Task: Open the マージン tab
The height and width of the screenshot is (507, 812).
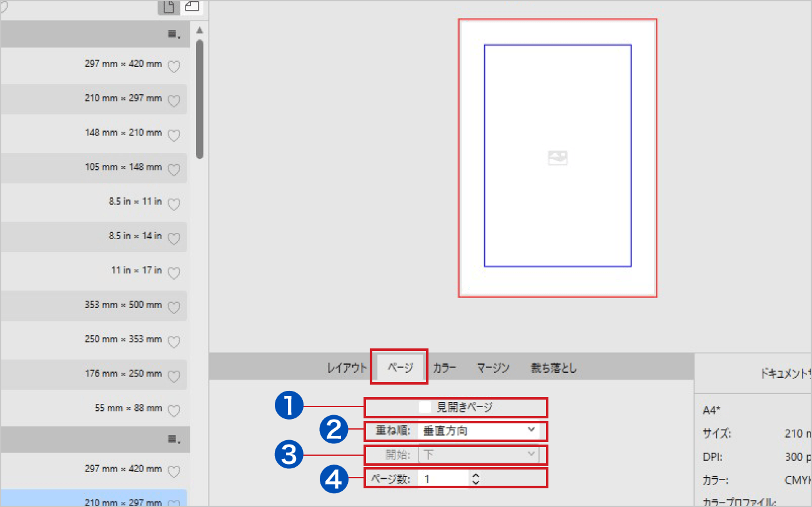Action: coord(493,368)
